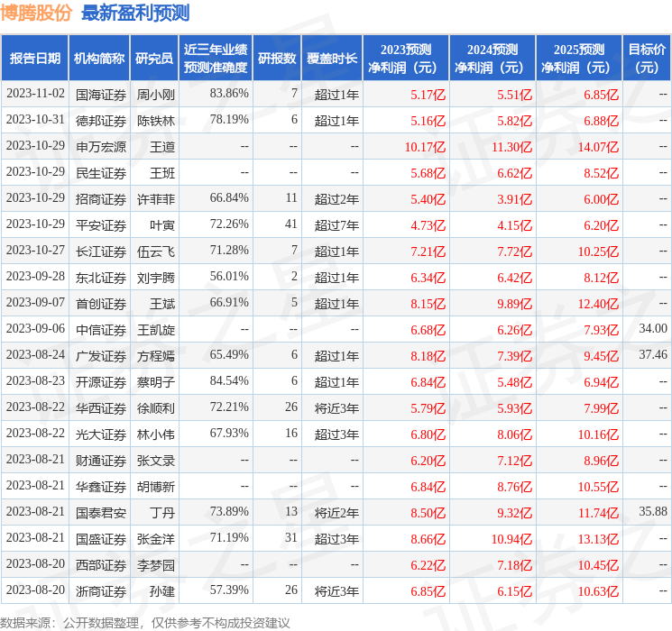This screenshot has width=672, height=631.
Task: Click analyst name 徐顺利
Action: pos(155,408)
